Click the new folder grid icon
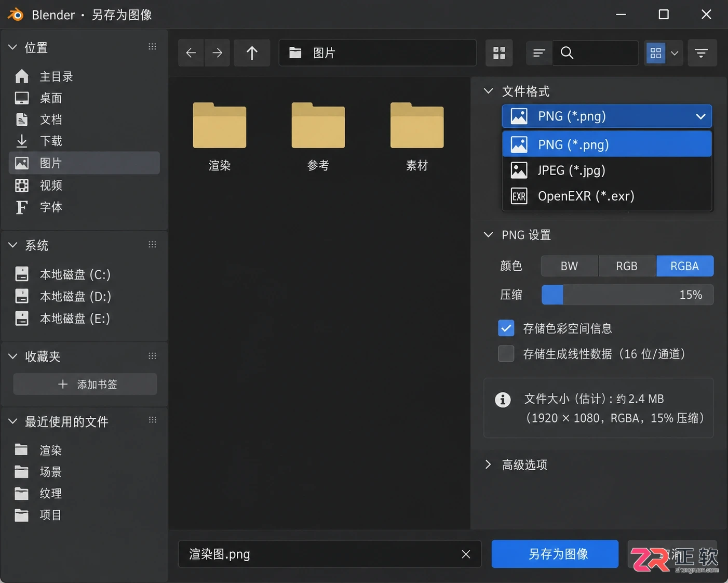The height and width of the screenshot is (583, 728). click(499, 53)
